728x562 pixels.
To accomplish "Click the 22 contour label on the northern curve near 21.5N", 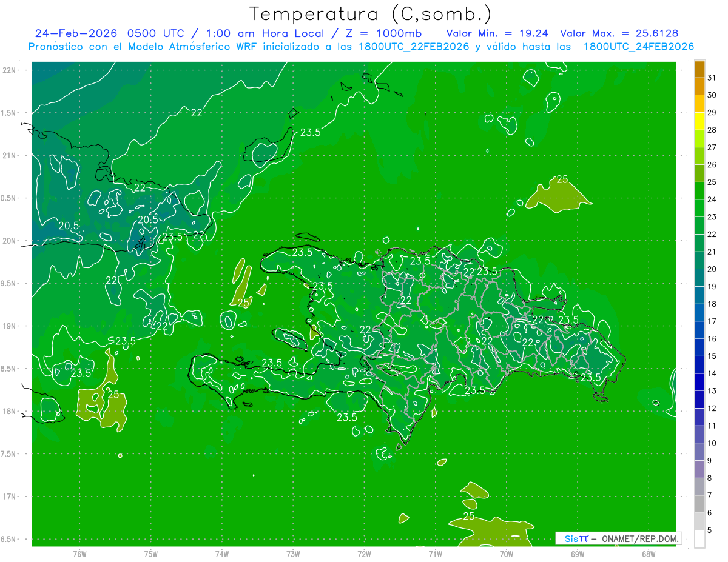I will point(197,113).
